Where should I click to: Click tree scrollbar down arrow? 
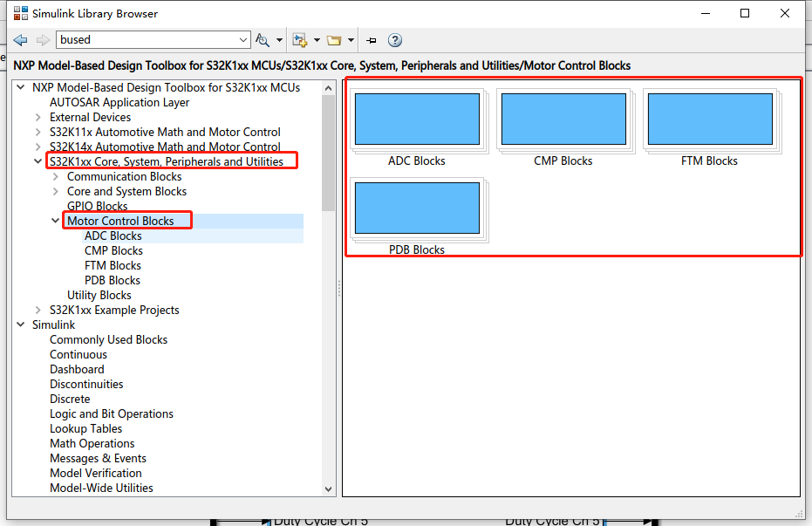tap(328, 488)
